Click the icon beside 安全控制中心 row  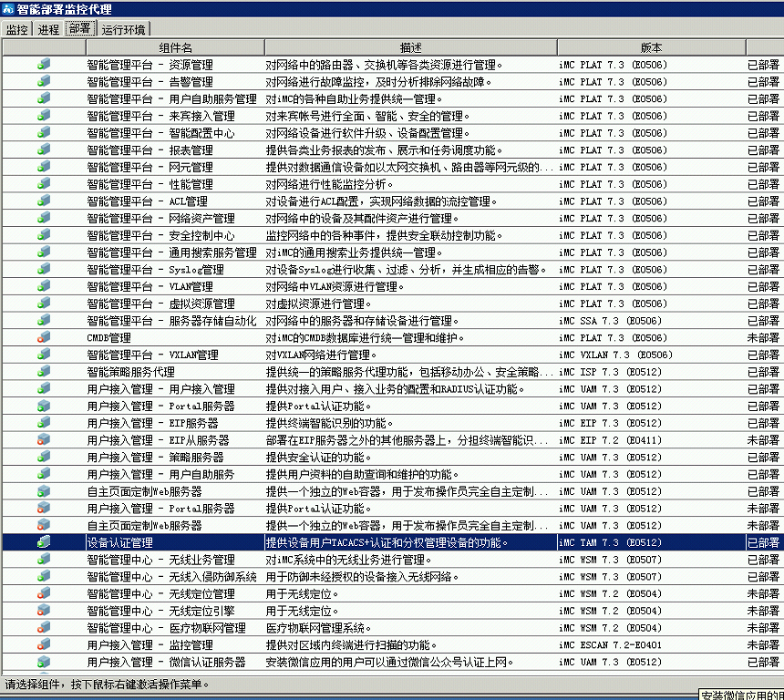(x=44, y=234)
